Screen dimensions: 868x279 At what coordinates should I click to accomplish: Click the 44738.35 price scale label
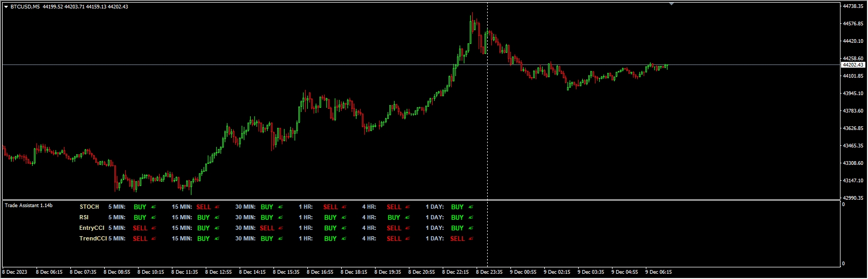click(853, 6)
